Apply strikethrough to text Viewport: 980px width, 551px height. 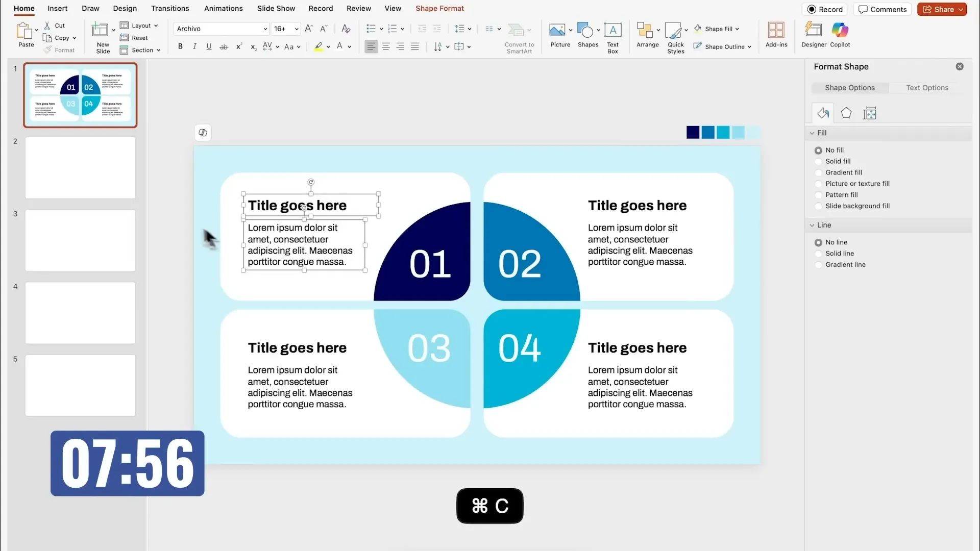coord(224,46)
